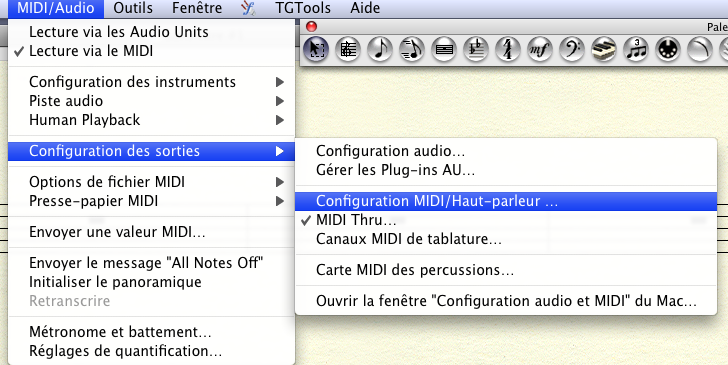Choose Configuration audio...
728x365 pixels.
(x=506, y=151)
